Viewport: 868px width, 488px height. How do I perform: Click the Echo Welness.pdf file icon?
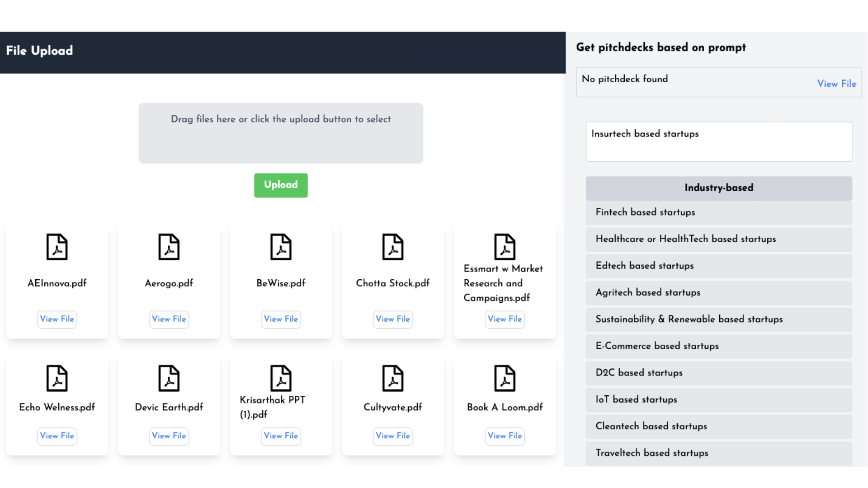pyautogui.click(x=57, y=379)
